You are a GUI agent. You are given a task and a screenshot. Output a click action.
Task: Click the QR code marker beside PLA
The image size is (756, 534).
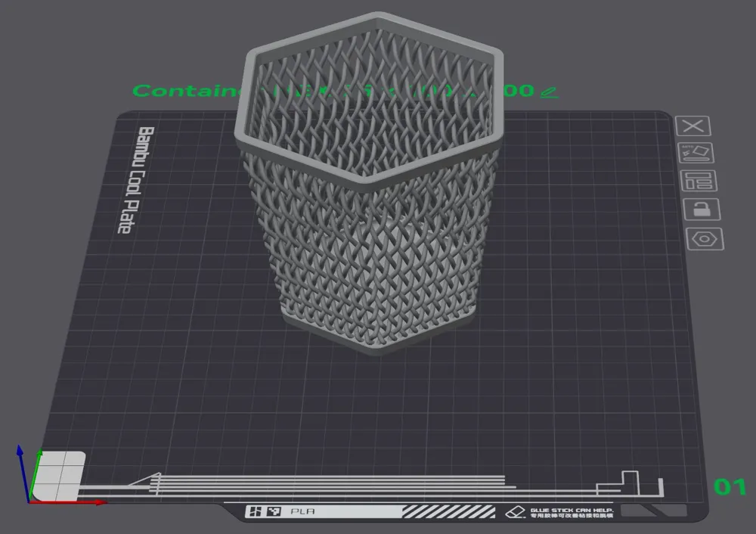click(x=264, y=511)
